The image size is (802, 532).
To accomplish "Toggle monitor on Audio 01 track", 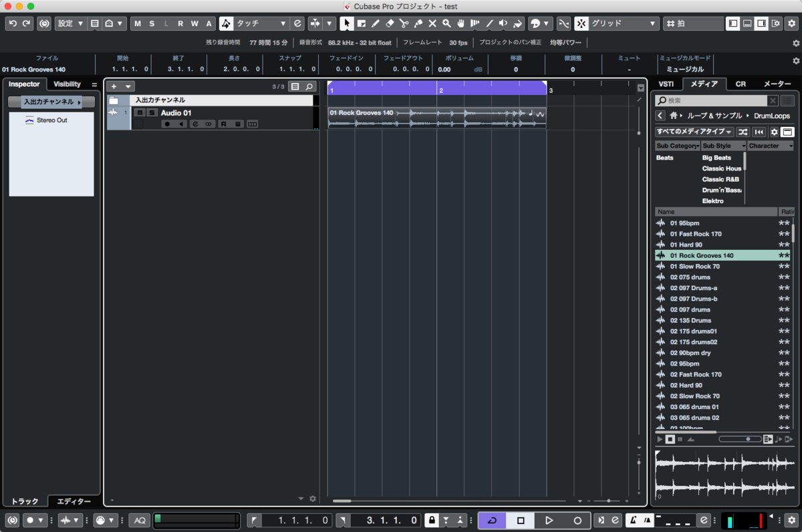I will click(x=181, y=124).
